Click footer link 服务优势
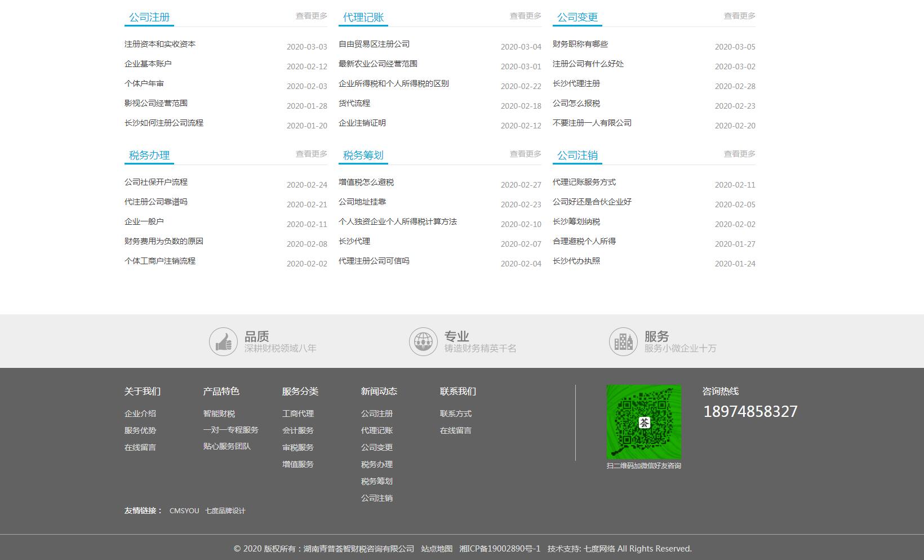 140,430
